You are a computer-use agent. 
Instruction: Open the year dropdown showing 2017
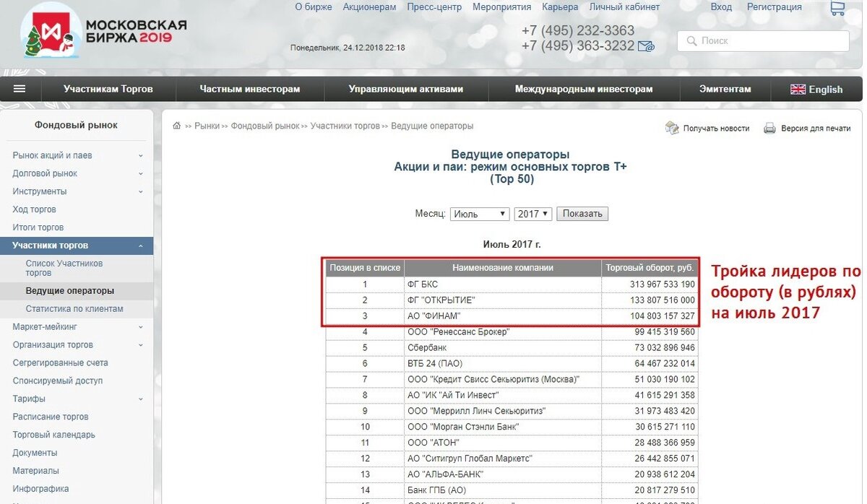pyautogui.click(x=533, y=214)
